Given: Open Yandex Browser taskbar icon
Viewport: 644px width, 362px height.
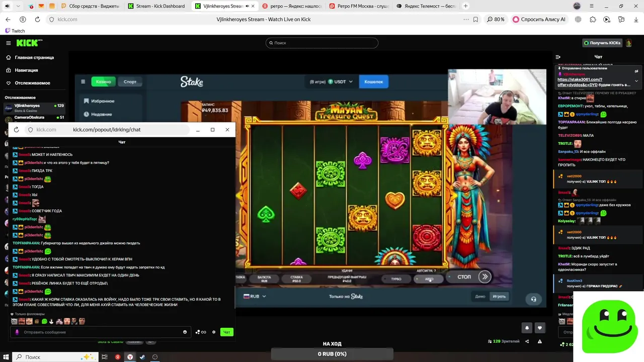Looking at the screenshot, I should coord(130,356).
